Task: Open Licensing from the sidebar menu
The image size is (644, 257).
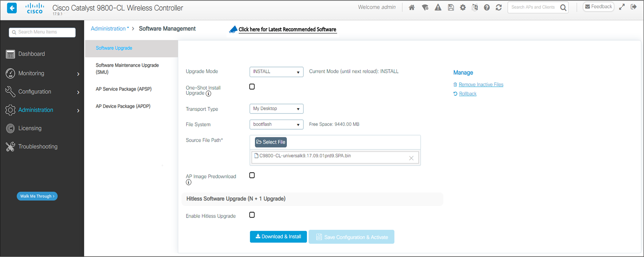Action: coord(30,128)
